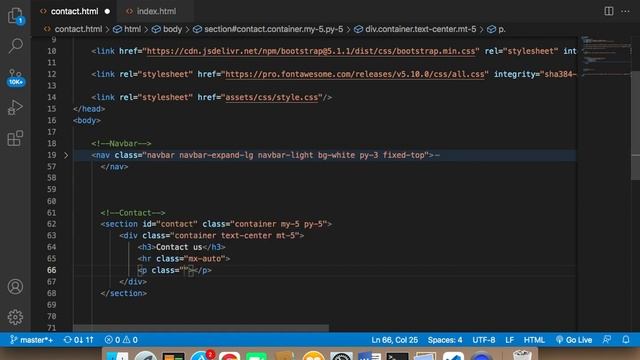Click the </nav> closing tag
The image size is (640, 360).
114,167
